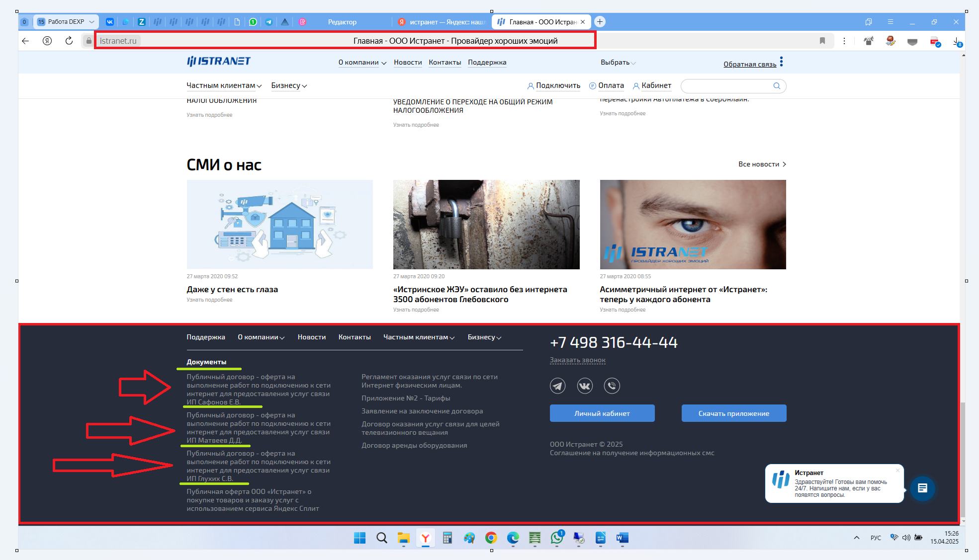
Task: Open Новости in the top menu
Action: click(408, 63)
